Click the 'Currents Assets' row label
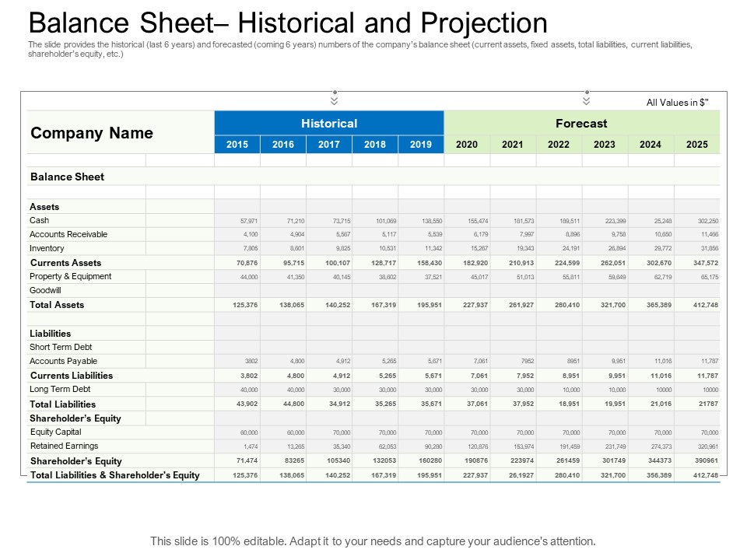The height and width of the screenshot is (560, 747). [x=65, y=263]
